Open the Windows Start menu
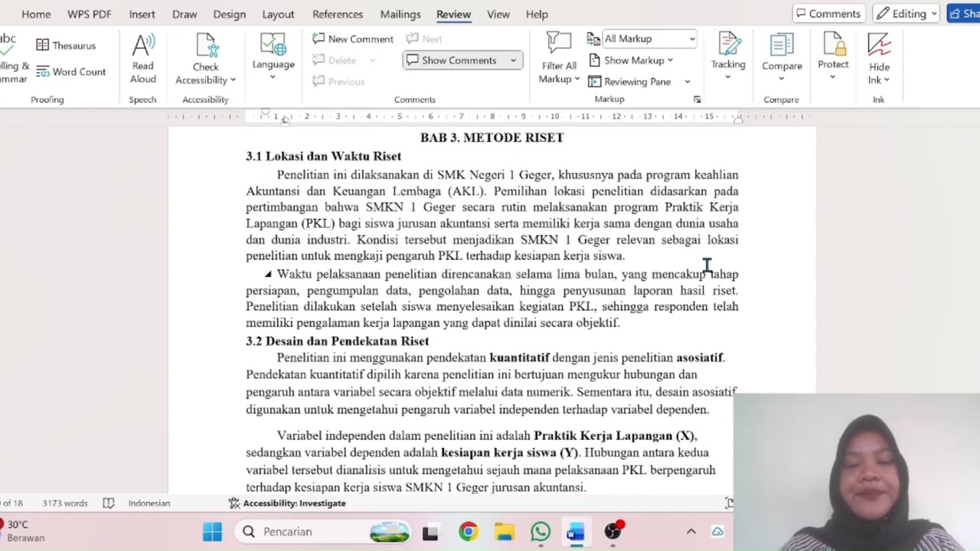The image size is (980, 551). pos(212,532)
